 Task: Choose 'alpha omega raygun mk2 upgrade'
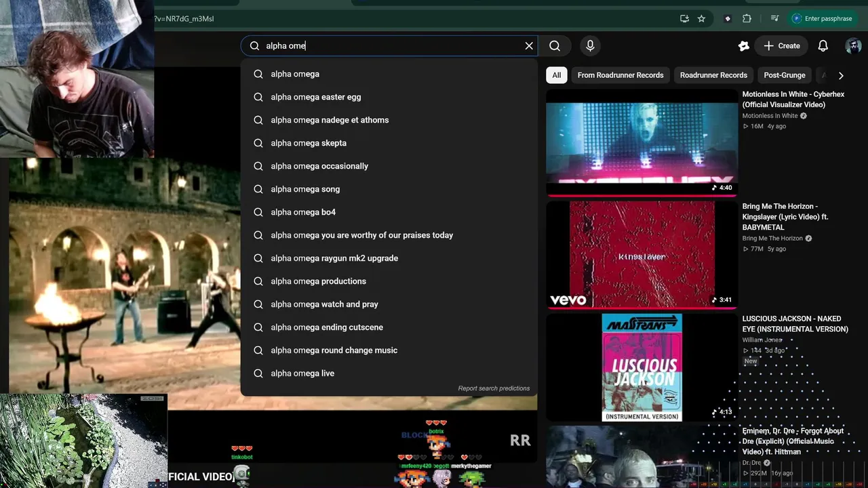pos(389,258)
